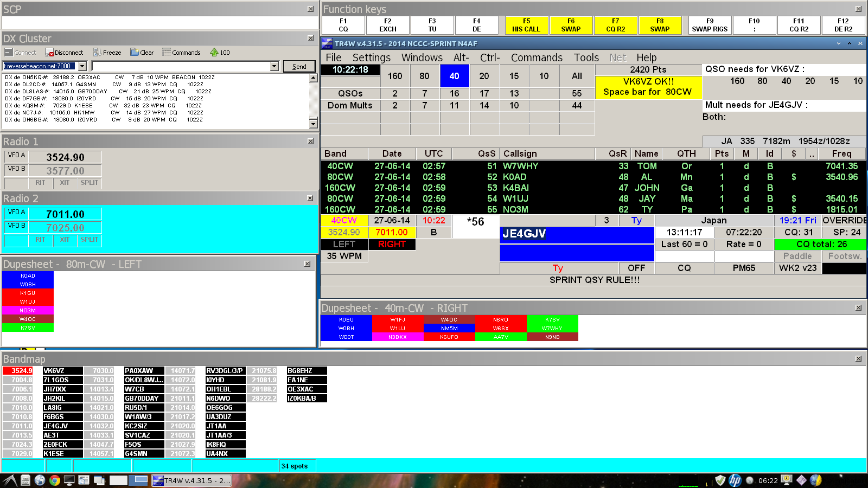Click the Send button in DX Cluster
The height and width of the screenshot is (488, 868).
point(299,66)
